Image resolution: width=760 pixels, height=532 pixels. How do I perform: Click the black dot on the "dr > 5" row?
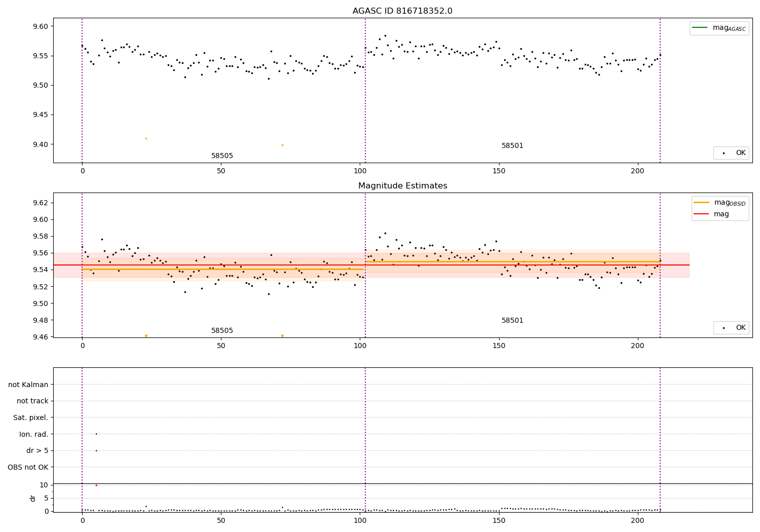pos(96,450)
